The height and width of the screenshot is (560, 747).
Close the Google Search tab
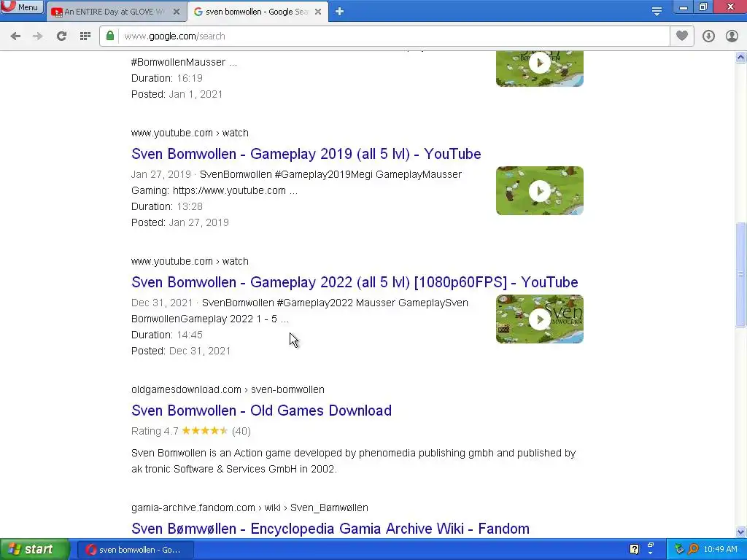(x=318, y=12)
